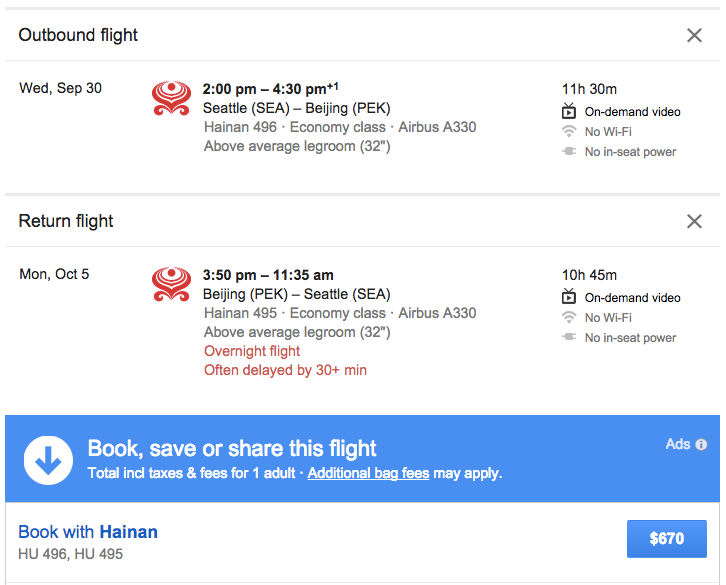Click return flight No Wi-Fi icon
This screenshot has height=585, width=726.
tap(569, 317)
